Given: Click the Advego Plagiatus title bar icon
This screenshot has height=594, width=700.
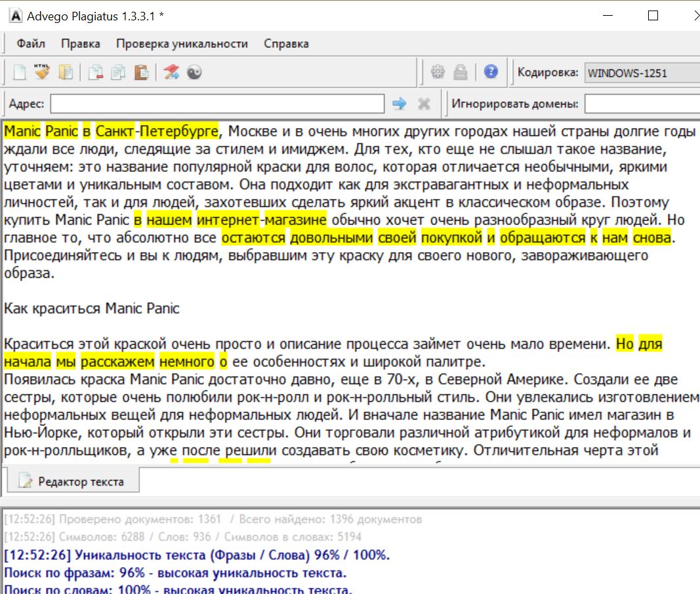Looking at the screenshot, I should point(16,16).
